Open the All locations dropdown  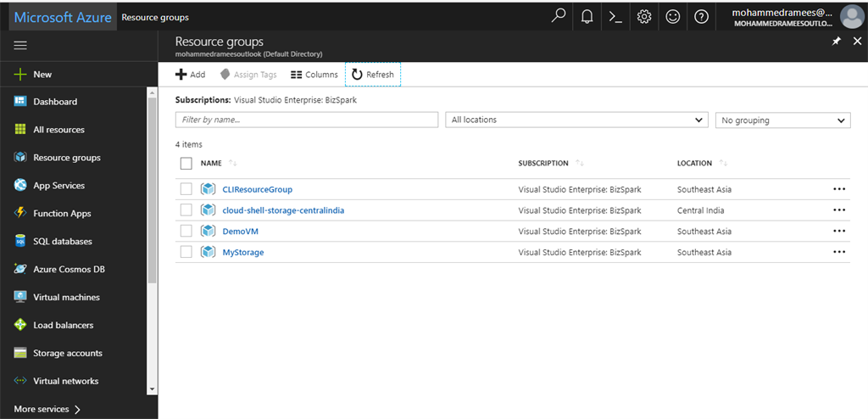tap(576, 120)
